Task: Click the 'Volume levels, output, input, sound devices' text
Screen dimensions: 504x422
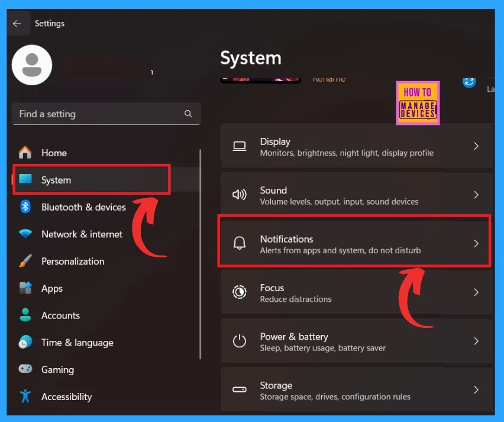Action: [339, 202]
